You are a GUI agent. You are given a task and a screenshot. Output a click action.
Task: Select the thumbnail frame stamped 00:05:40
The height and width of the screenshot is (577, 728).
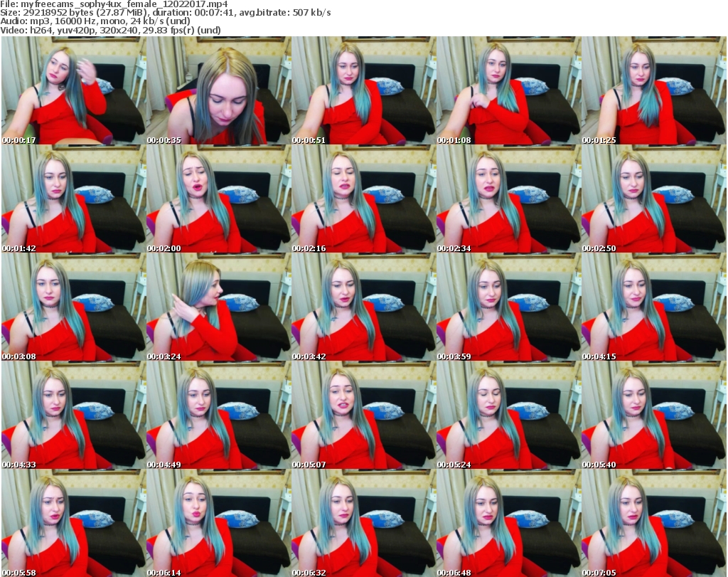coord(654,415)
